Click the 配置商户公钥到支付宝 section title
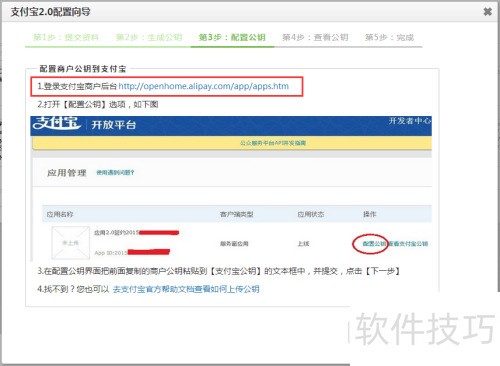This screenshot has height=366, width=500. click(x=83, y=69)
